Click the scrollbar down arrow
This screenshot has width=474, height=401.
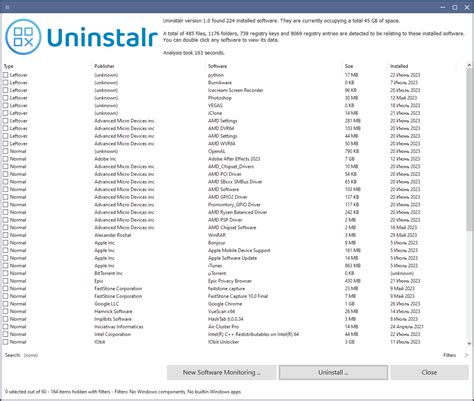[469, 343]
